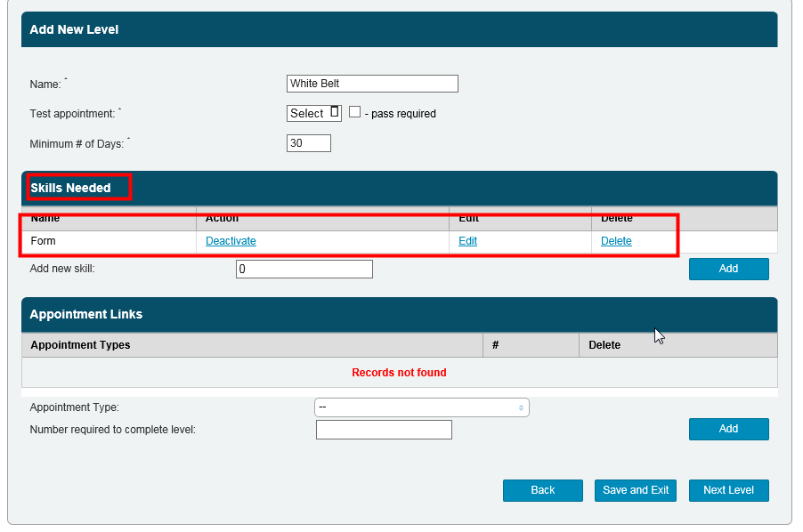Click the Appointment Links section header
Screen dimensions: 803x532
click(86, 314)
